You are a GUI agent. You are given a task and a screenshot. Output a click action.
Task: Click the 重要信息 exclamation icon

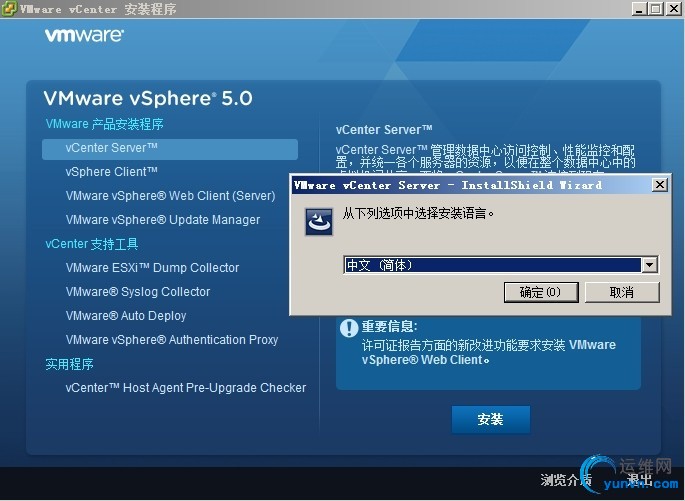point(349,328)
